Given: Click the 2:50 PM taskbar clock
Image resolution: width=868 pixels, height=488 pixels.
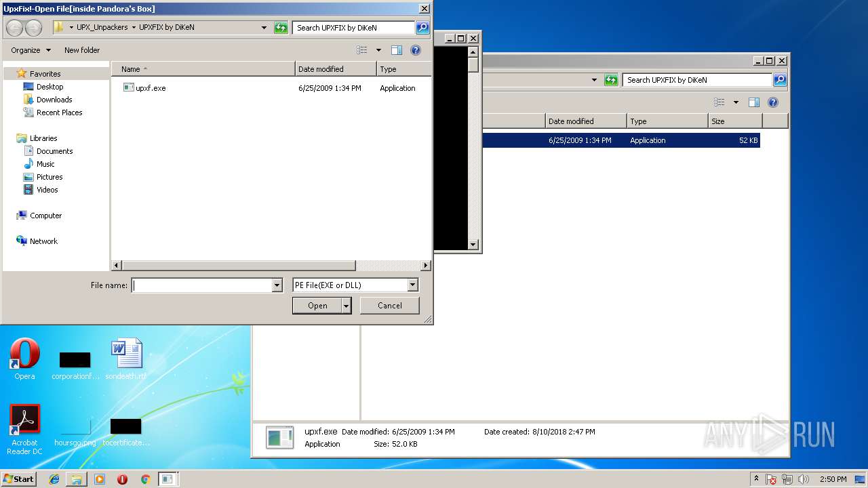Looking at the screenshot, I should pyautogui.click(x=833, y=479).
